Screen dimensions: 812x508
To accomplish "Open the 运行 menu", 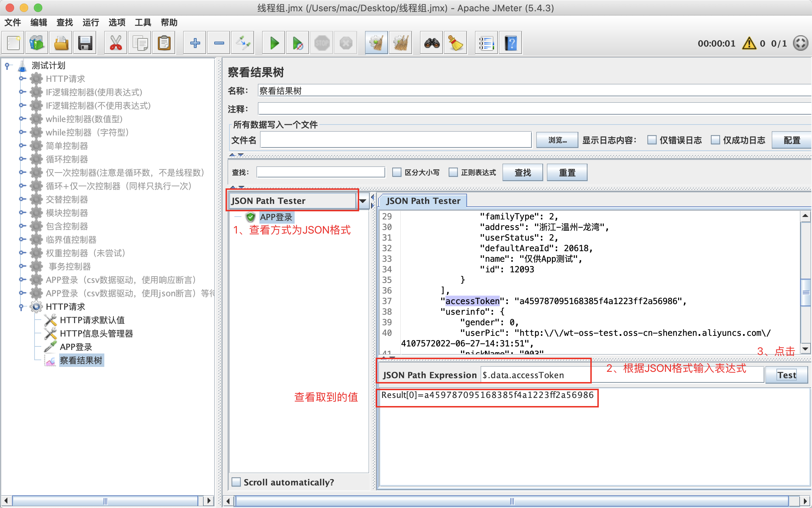I will (91, 22).
